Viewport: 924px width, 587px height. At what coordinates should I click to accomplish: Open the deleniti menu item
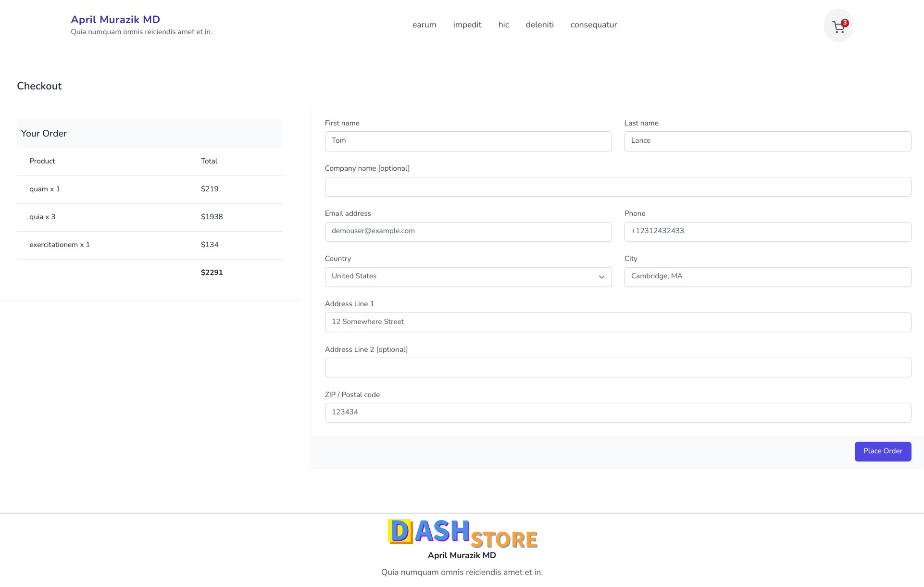point(539,25)
